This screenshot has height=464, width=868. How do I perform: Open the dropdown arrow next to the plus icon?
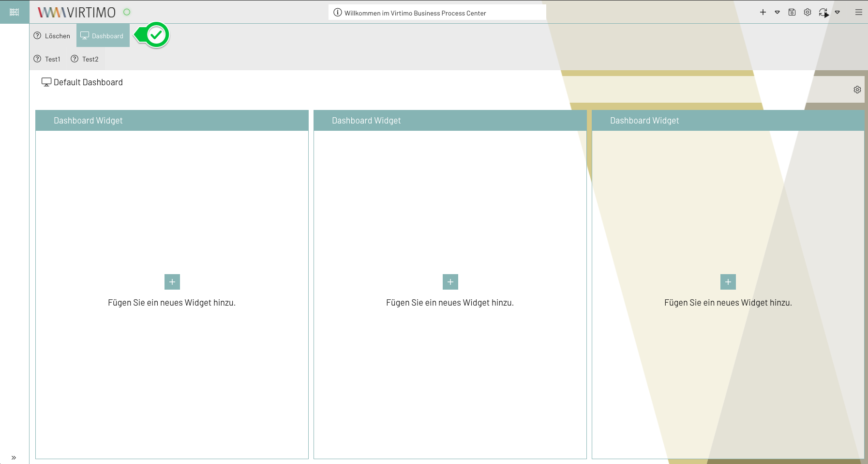pyautogui.click(x=778, y=12)
